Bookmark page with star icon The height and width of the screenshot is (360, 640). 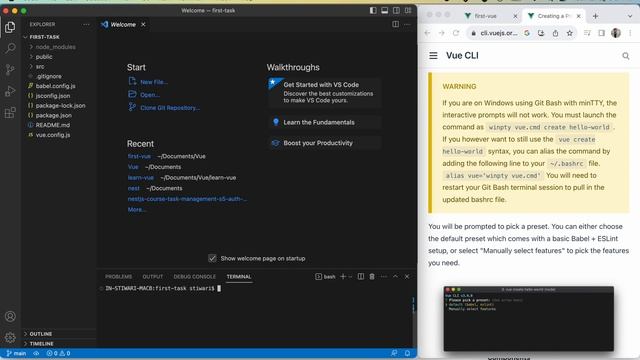[569, 33]
